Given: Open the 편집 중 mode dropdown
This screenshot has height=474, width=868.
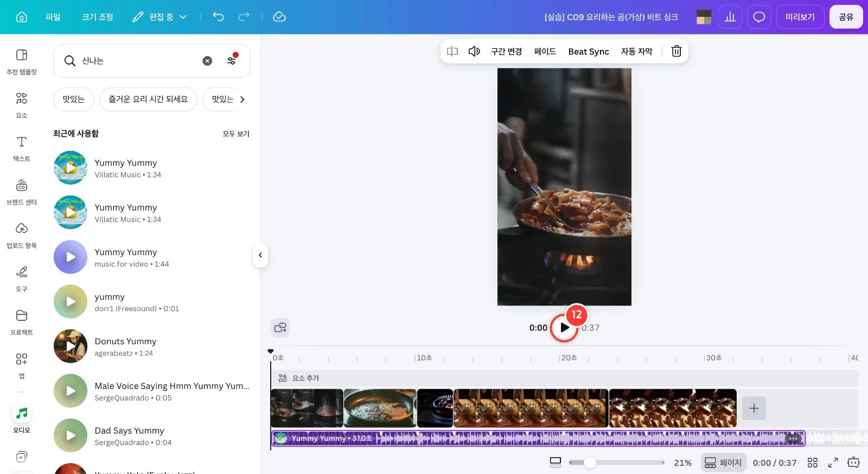Looking at the screenshot, I should tap(159, 17).
